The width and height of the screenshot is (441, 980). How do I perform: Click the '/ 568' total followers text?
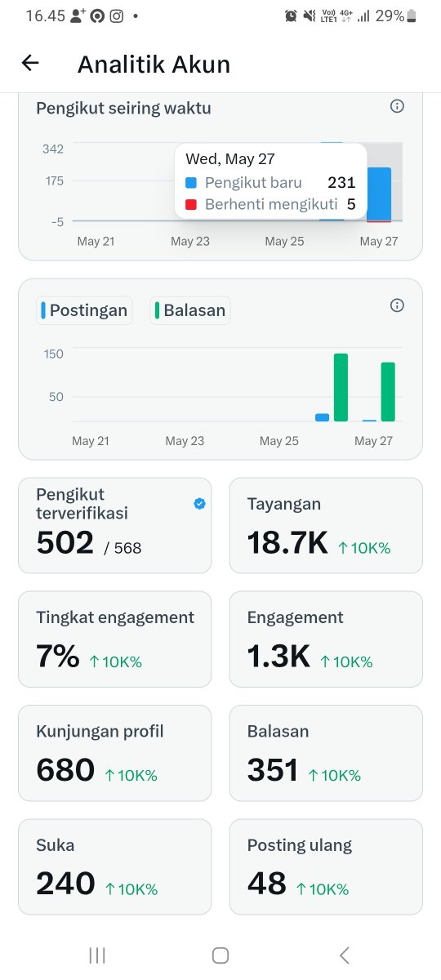point(122,548)
